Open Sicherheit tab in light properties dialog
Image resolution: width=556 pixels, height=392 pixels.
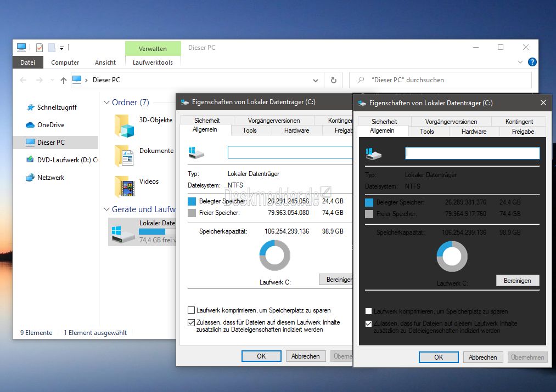pos(207,121)
